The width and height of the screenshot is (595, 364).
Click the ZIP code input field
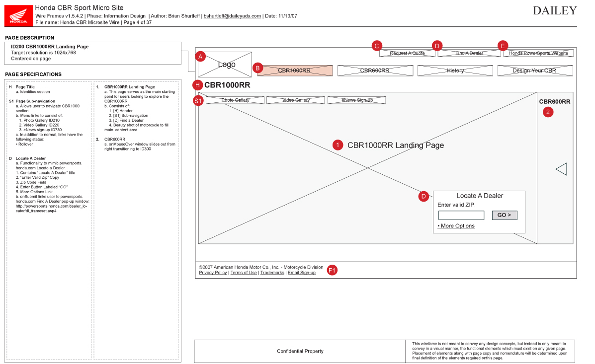(461, 216)
